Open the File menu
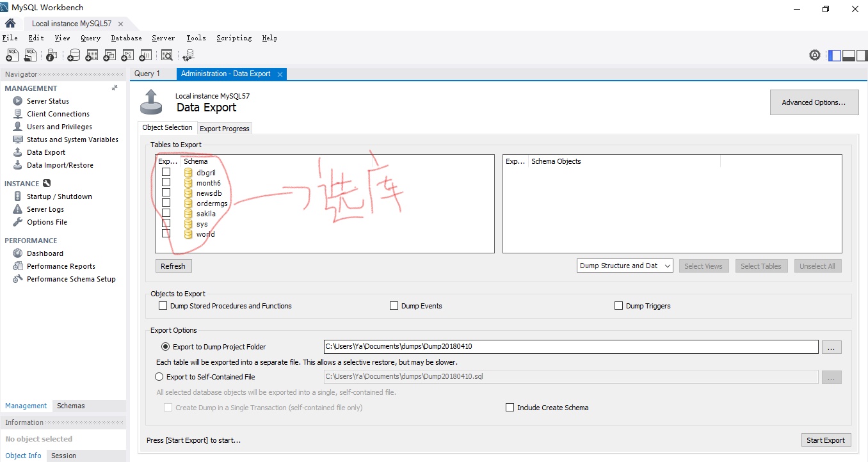 point(10,38)
